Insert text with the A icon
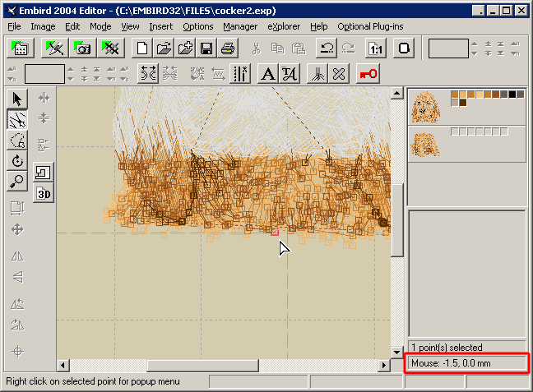Image resolution: width=533 pixels, height=392 pixels. [x=268, y=74]
